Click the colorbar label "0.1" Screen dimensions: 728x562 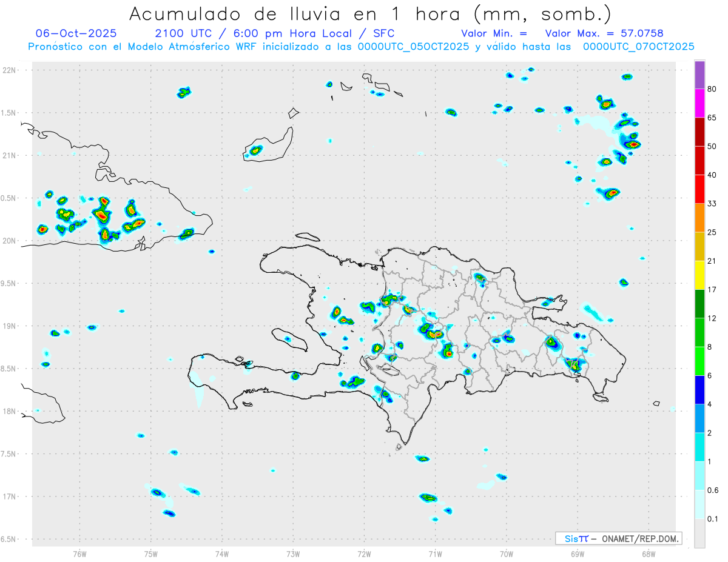(713, 518)
